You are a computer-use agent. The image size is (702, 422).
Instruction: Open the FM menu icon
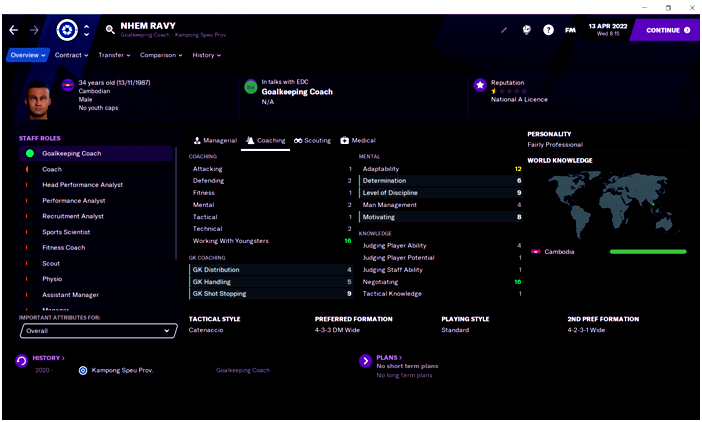(570, 30)
